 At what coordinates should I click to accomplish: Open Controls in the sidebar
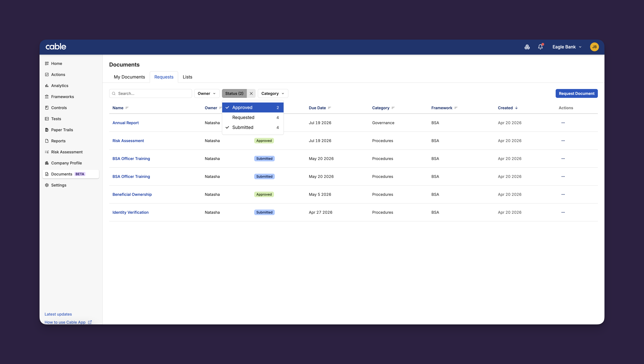point(71,108)
